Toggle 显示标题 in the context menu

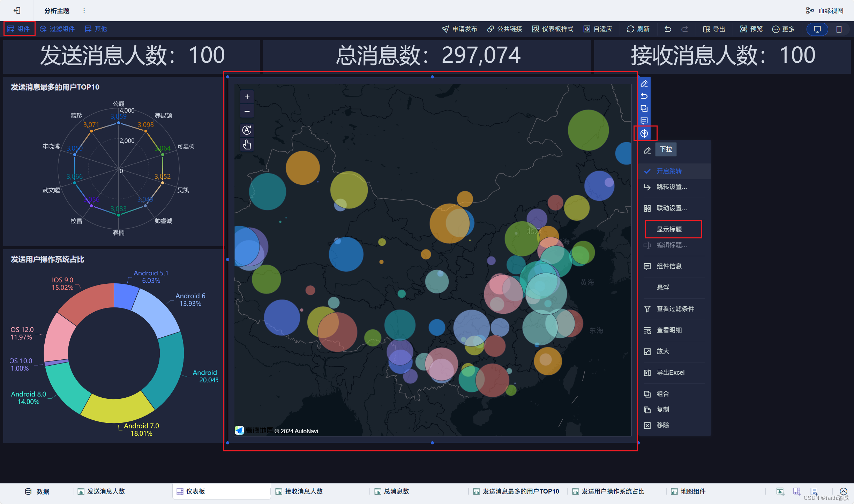[x=669, y=229]
